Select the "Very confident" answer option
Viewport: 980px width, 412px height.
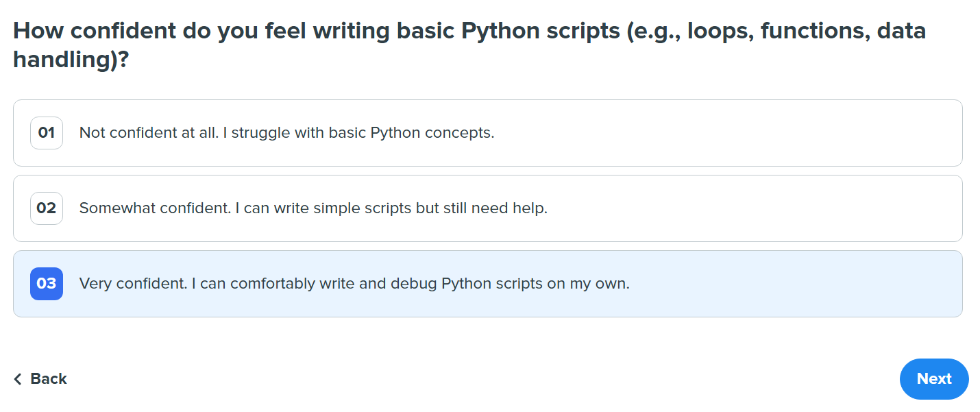point(341,283)
